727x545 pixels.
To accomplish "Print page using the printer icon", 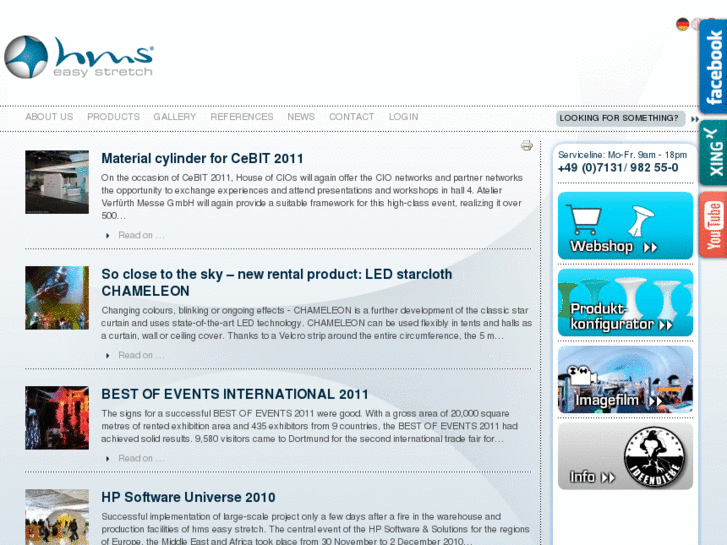I will [526, 146].
